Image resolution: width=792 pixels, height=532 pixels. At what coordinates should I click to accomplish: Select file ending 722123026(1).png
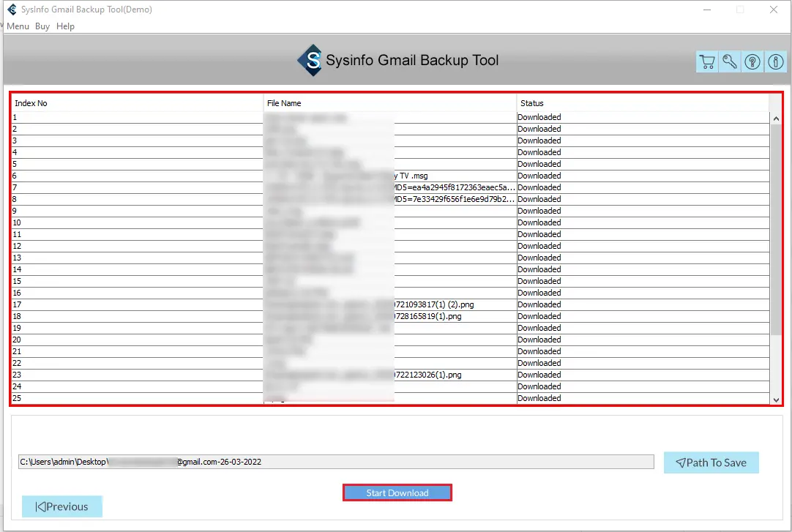[390, 375]
